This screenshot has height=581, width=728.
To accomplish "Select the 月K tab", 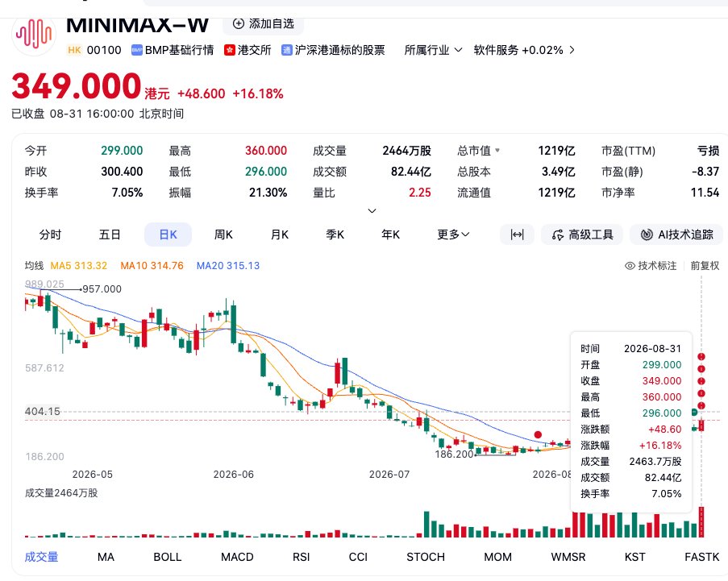I will tap(280, 234).
